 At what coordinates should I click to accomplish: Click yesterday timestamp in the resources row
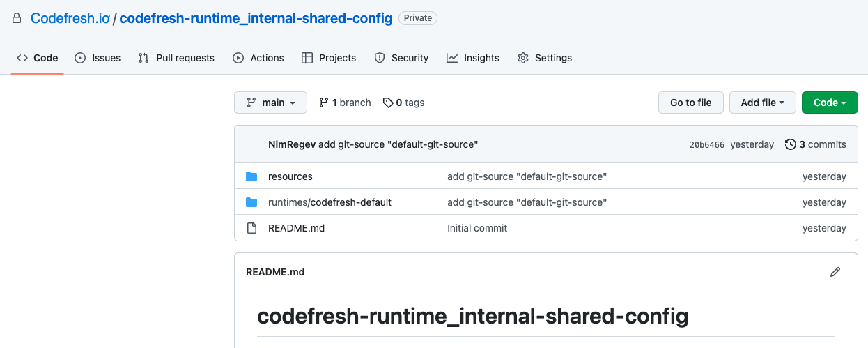coord(824,176)
